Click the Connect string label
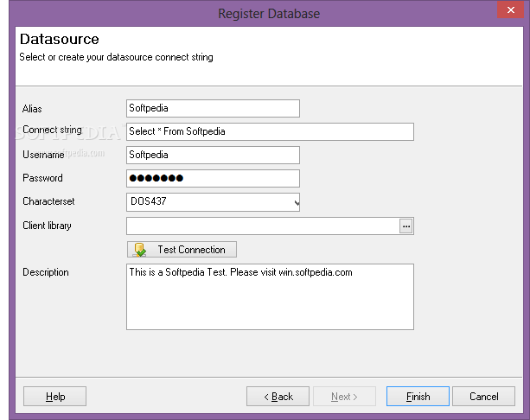 (x=52, y=130)
